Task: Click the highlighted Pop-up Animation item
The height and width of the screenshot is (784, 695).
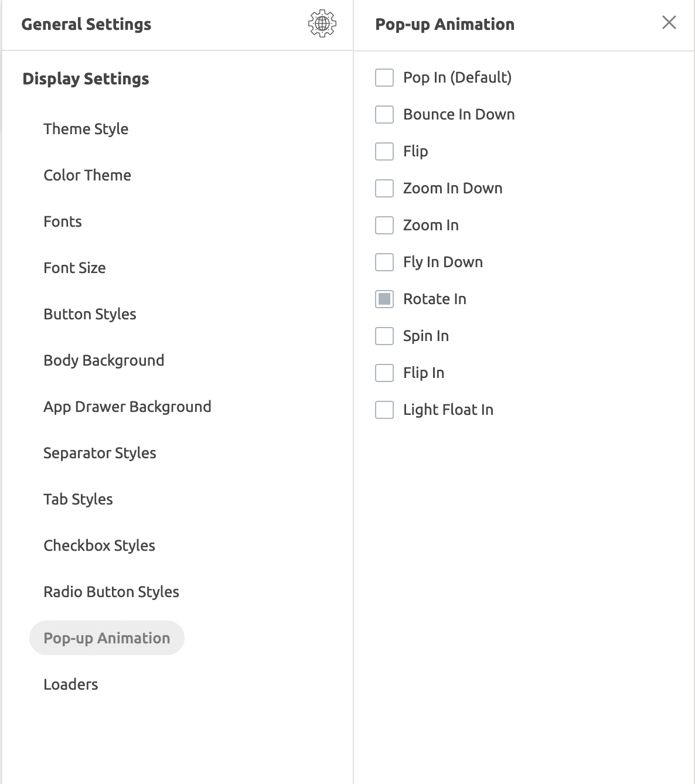Action: coord(107,638)
